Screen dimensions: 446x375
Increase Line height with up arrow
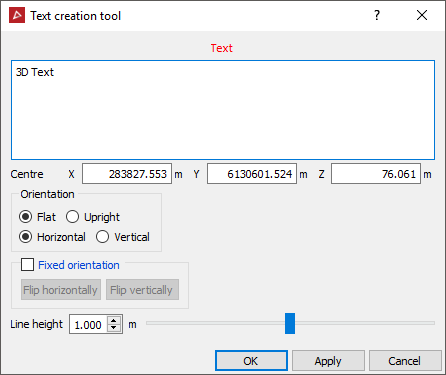pyautogui.click(x=114, y=320)
